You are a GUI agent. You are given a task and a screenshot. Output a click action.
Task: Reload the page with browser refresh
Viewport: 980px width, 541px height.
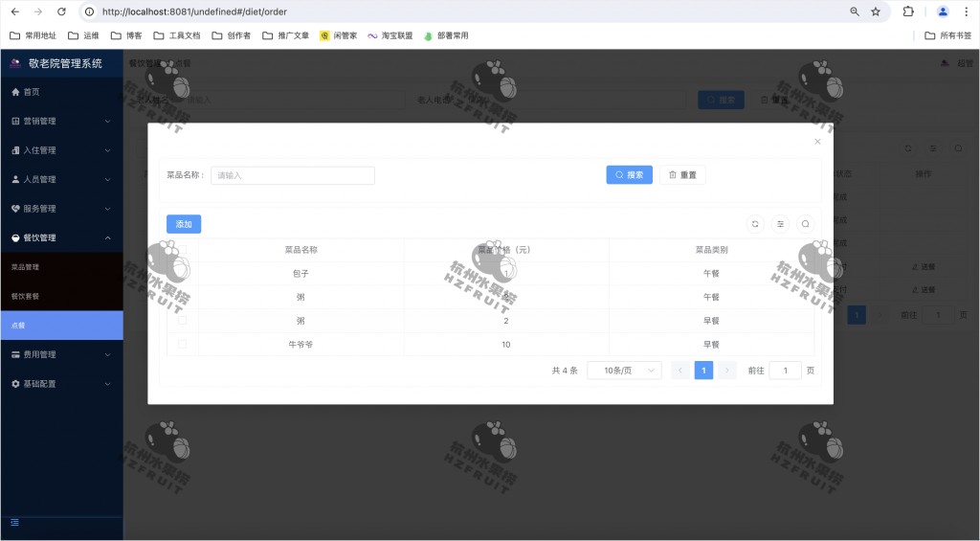coord(61,11)
